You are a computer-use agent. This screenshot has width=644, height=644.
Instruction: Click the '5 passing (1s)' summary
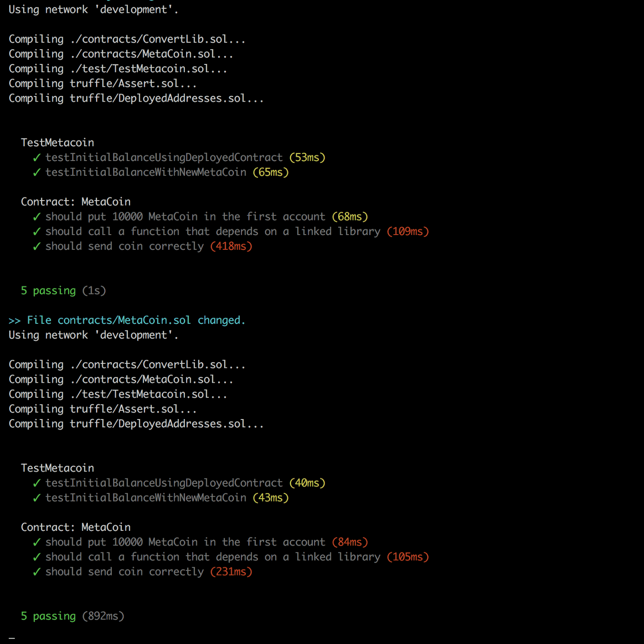[63, 291]
